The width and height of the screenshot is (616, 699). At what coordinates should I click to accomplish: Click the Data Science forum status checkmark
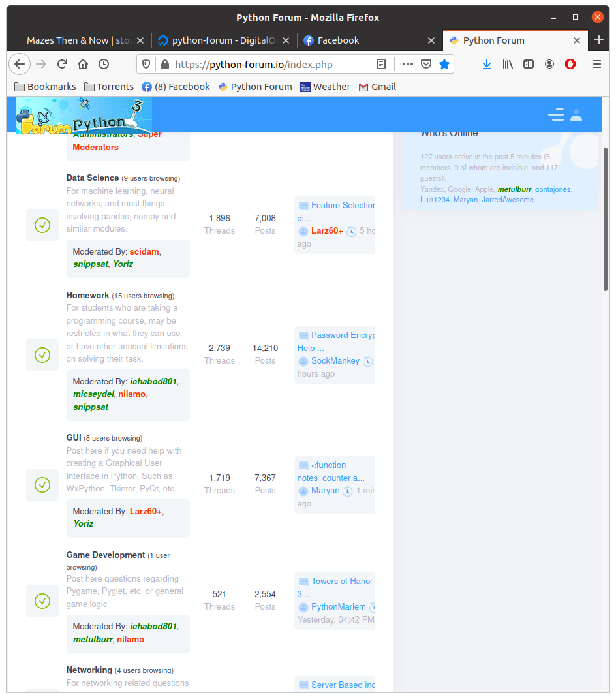pyautogui.click(x=42, y=225)
